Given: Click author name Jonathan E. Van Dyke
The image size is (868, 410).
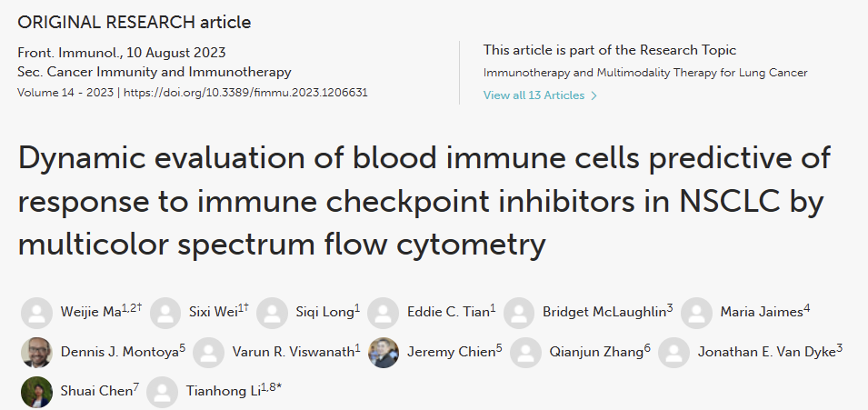Looking at the screenshot, I should point(766,353).
